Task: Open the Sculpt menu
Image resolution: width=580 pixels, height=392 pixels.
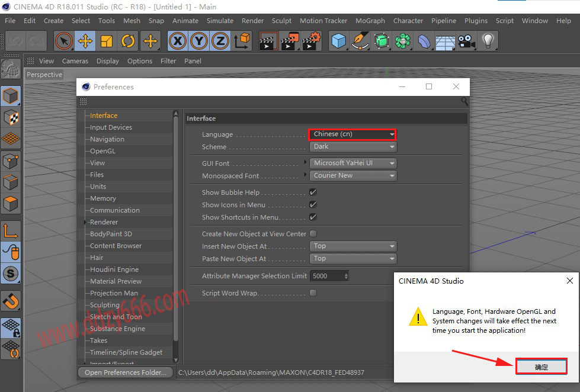Action: tap(281, 21)
